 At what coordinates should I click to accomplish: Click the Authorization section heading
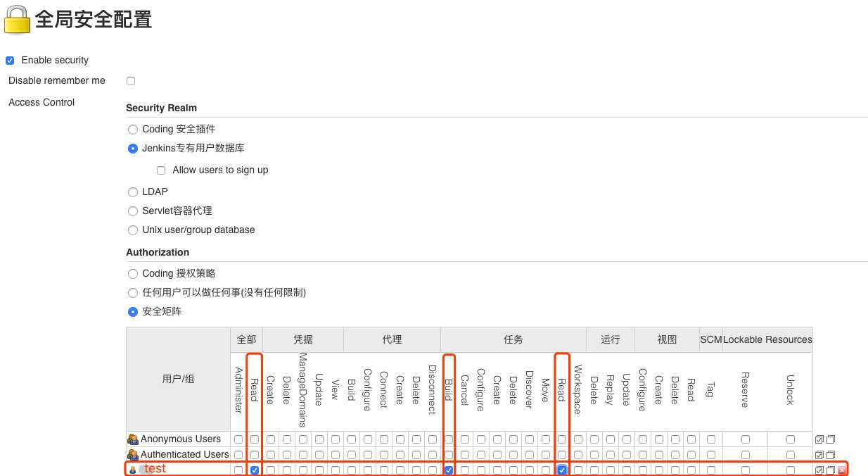[158, 252]
